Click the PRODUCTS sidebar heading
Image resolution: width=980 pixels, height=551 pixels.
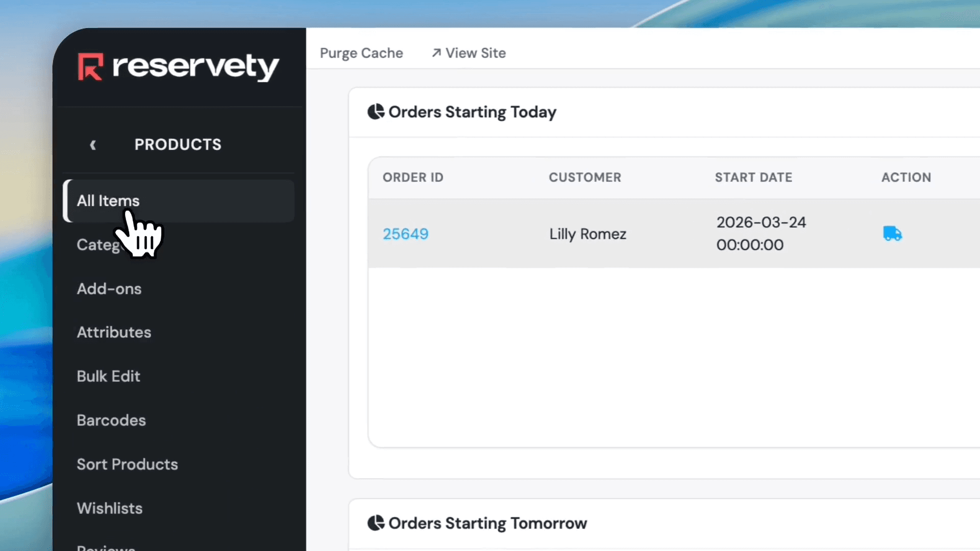pyautogui.click(x=178, y=144)
